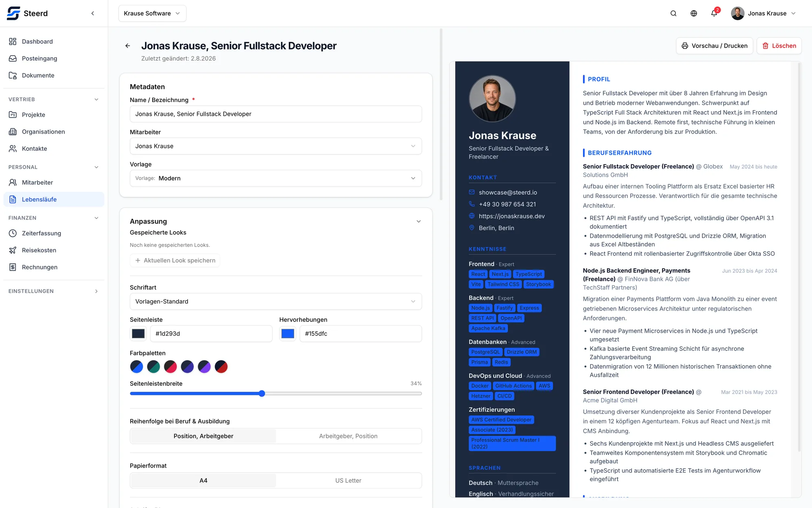Open Krause Software organization dropdown
The height and width of the screenshot is (508, 812).
coord(152,13)
